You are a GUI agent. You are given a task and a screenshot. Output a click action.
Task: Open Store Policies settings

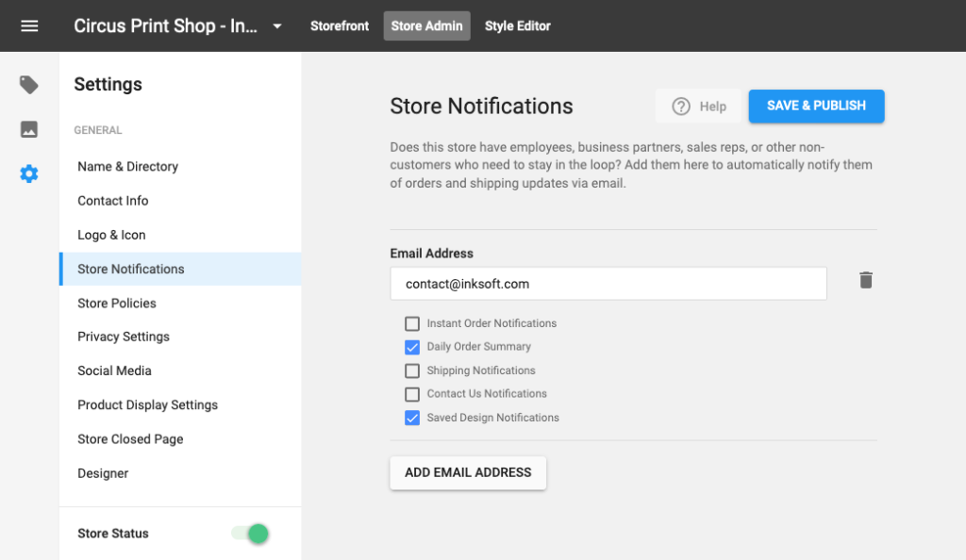[180, 304]
